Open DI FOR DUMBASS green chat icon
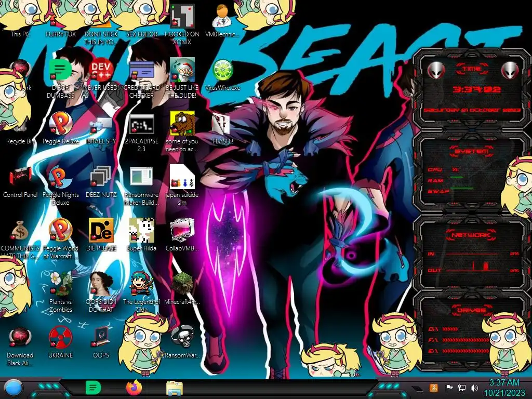Screen dimensions: 532x399 (60, 78)
